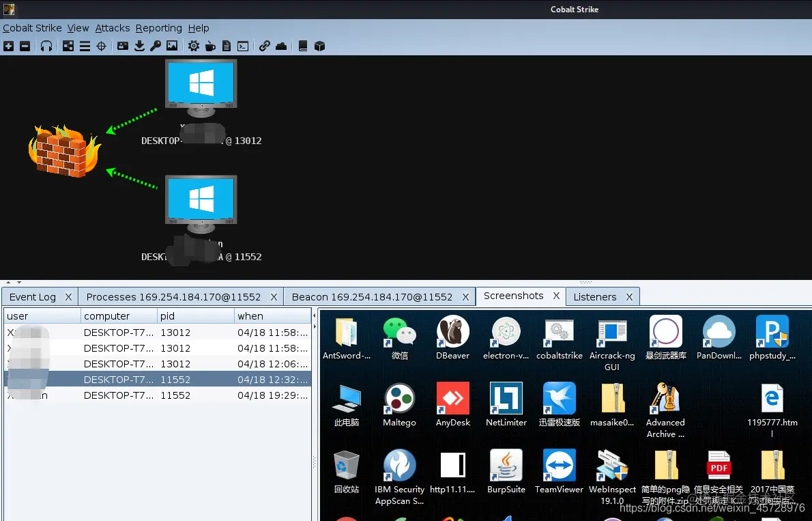Select the beacon computer node @ 13012

(201, 87)
